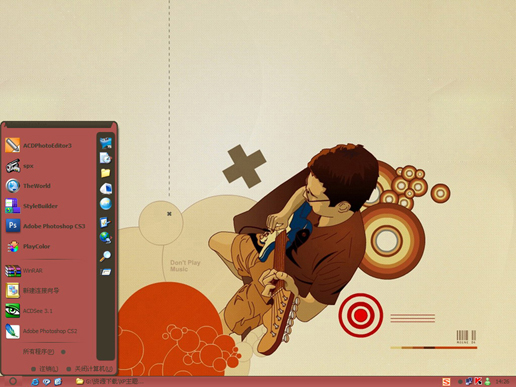Open the control panel checklist icon in sidebar
The width and height of the screenshot is (516, 387).
pyautogui.click(x=106, y=222)
